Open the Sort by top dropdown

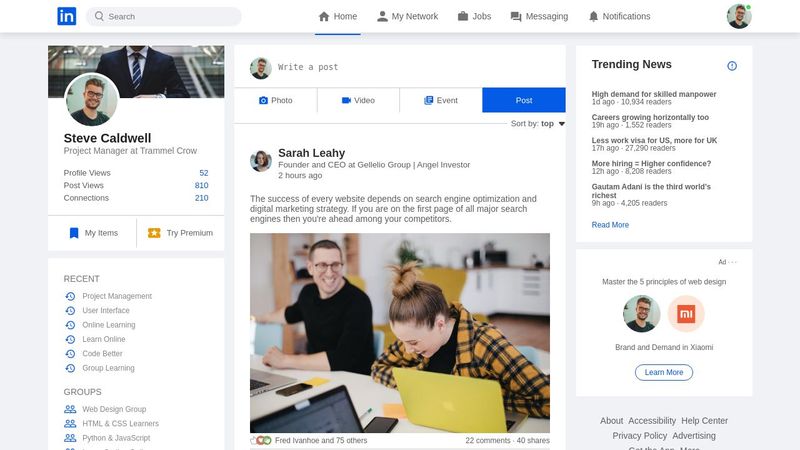click(x=538, y=123)
